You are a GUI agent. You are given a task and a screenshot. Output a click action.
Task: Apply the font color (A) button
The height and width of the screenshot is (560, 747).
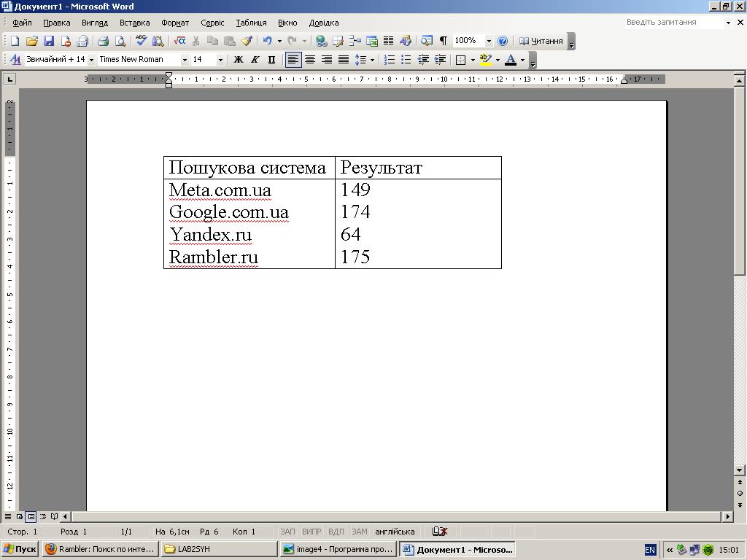510,60
